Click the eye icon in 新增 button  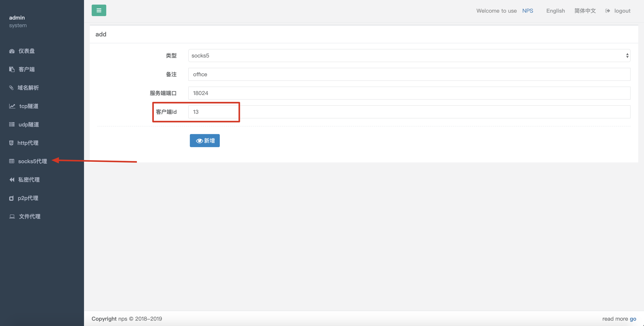coord(199,141)
